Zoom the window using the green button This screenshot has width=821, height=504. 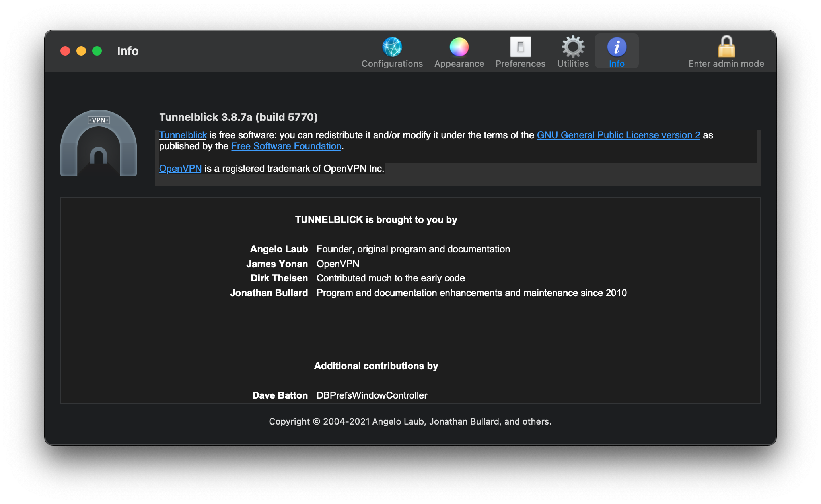click(x=97, y=51)
